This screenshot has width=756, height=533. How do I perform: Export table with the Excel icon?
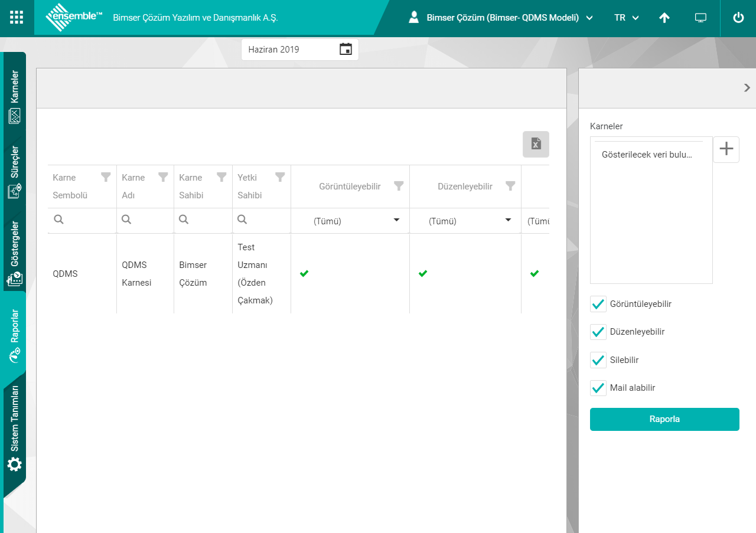[536, 144]
